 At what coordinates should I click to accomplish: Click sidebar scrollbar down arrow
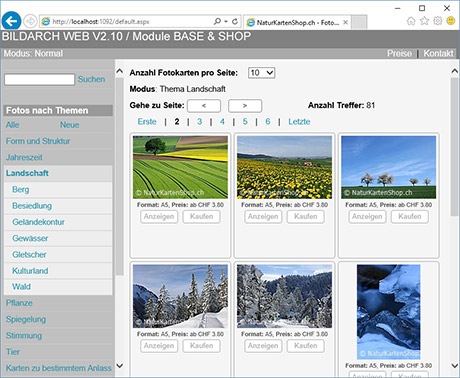(x=119, y=366)
